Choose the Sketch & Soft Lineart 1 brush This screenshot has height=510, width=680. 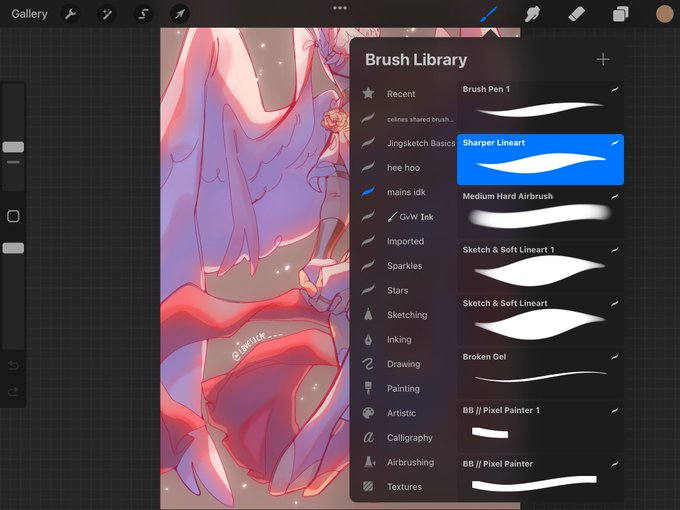[540, 267]
